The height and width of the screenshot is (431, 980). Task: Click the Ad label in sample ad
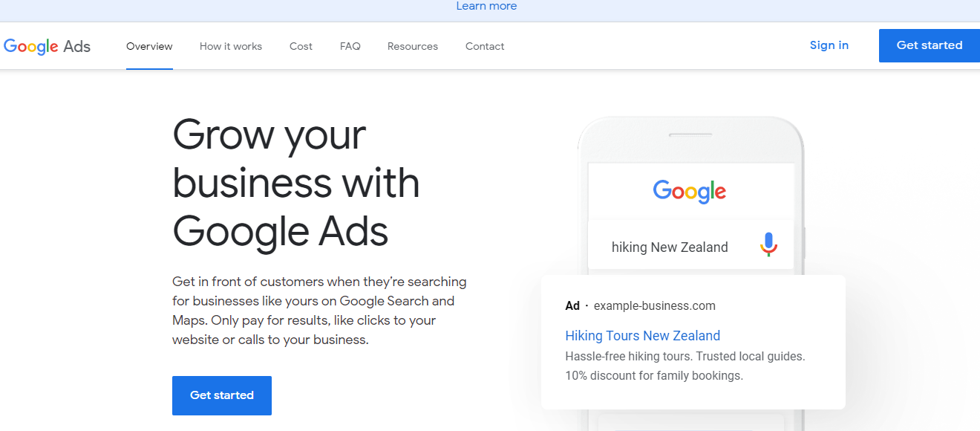(x=572, y=305)
